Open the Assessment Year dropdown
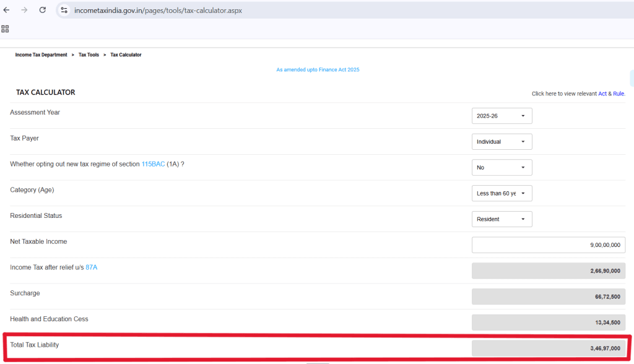The width and height of the screenshot is (634, 364). point(502,116)
